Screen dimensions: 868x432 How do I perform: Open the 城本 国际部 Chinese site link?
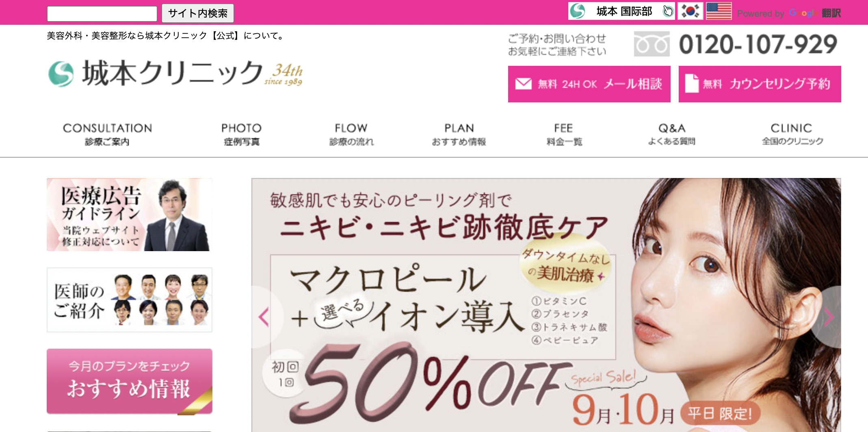(x=621, y=11)
